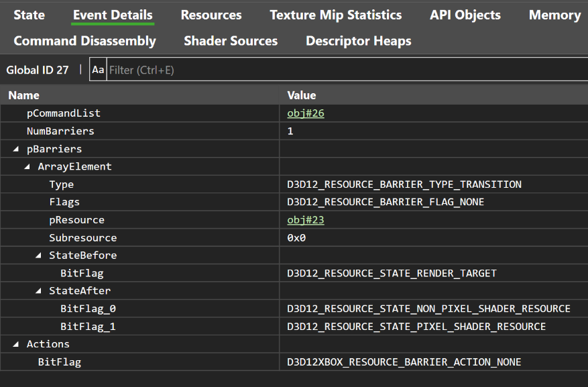Focus the Filter (Ctrl+E) search box
This screenshot has height=387, width=588.
pos(347,70)
